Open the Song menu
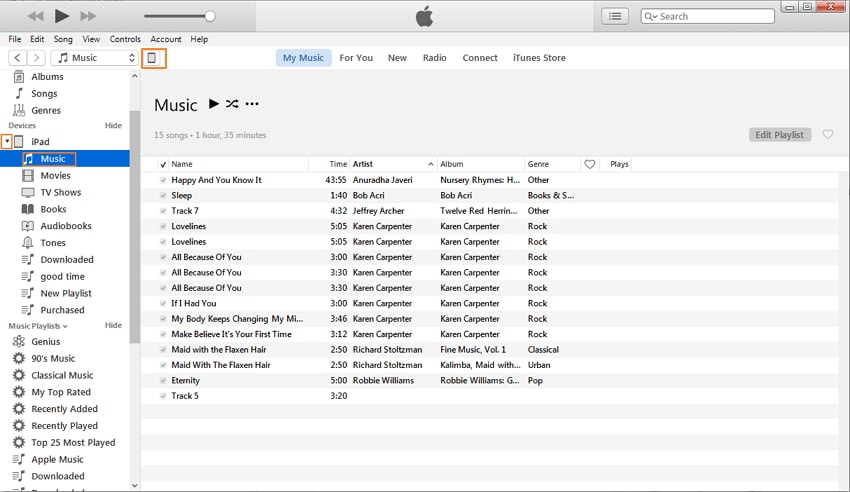The width and height of the screenshot is (850, 492). [x=63, y=39]
